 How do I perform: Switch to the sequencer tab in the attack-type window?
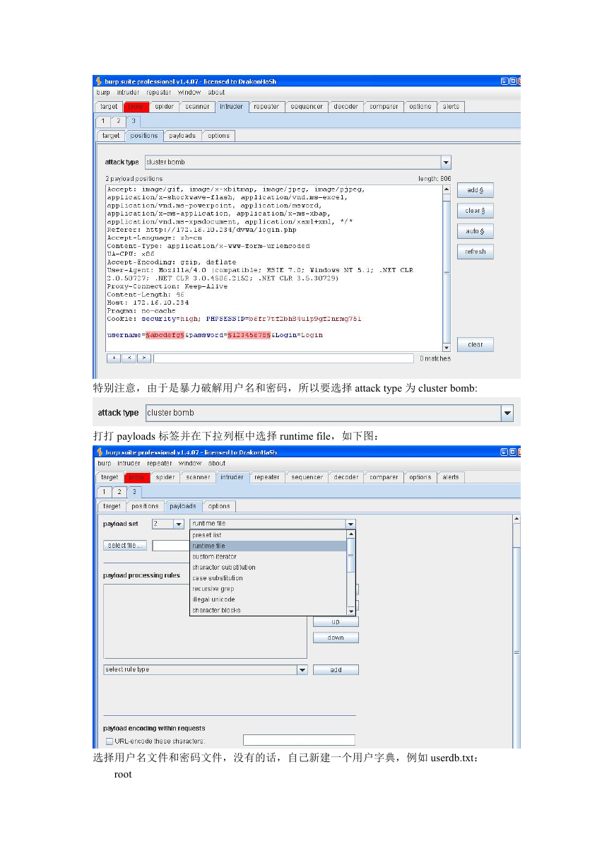[x=307, y=107]
